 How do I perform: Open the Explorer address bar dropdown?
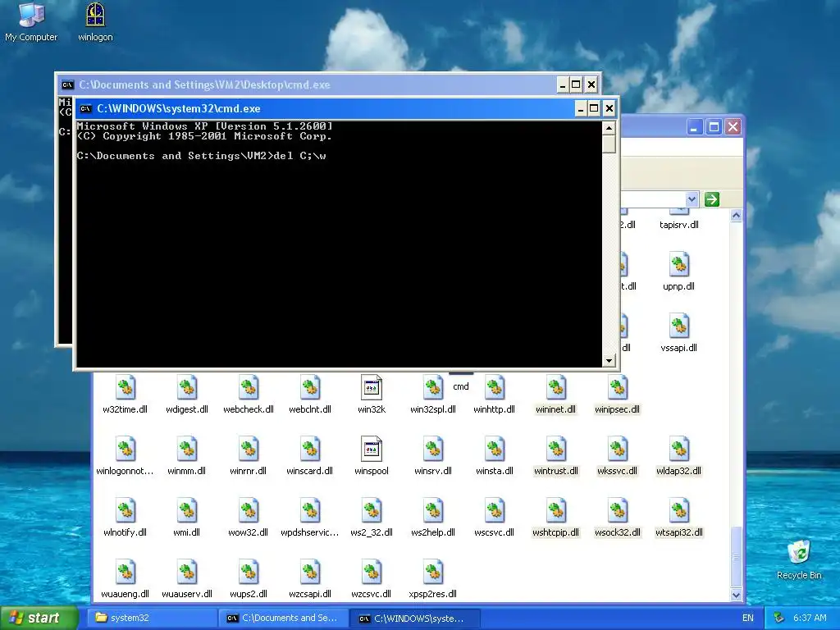(692, 199)
